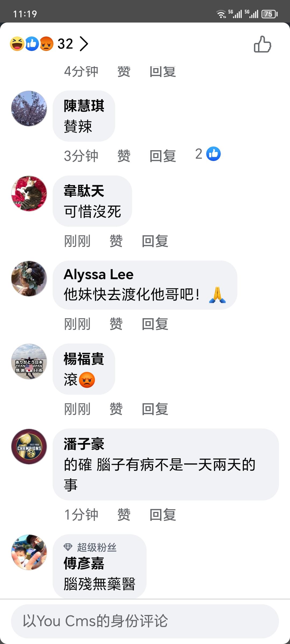The image size is (290, 644).
Task: Tap the laughing reaction emoji at top
Action: [17, 44]
